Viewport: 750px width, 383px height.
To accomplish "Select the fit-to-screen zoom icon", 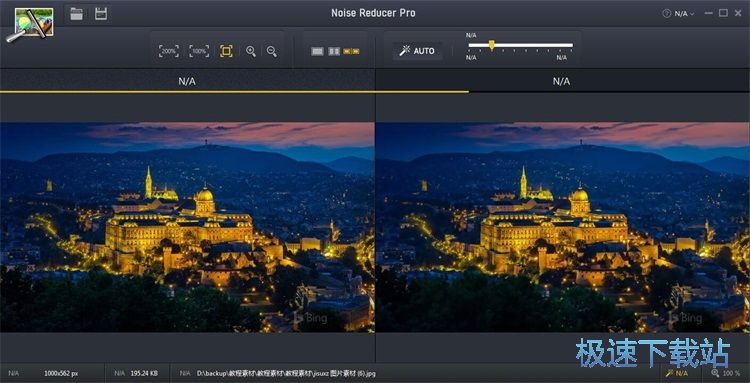I will coord(226,51).
